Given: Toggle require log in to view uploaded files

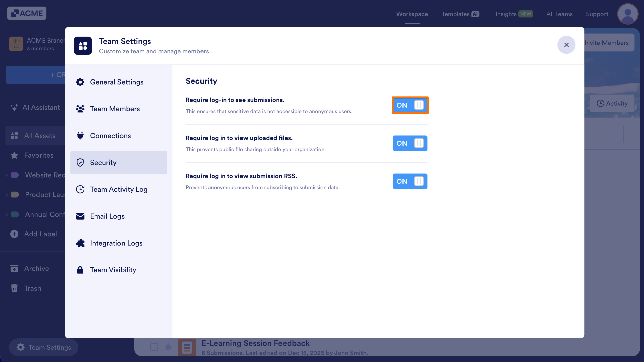Looking at the screenshot, I should (410, 143).
